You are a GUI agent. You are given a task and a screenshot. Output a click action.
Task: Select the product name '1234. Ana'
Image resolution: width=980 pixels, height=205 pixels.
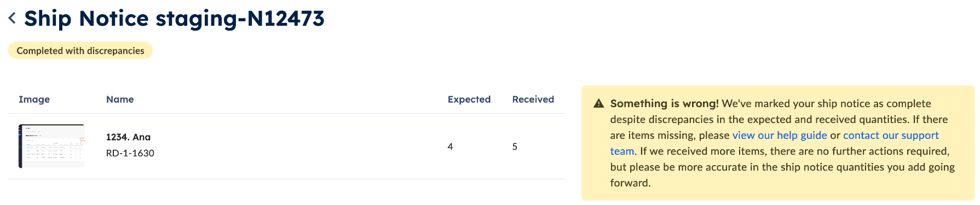pos(128,137)
